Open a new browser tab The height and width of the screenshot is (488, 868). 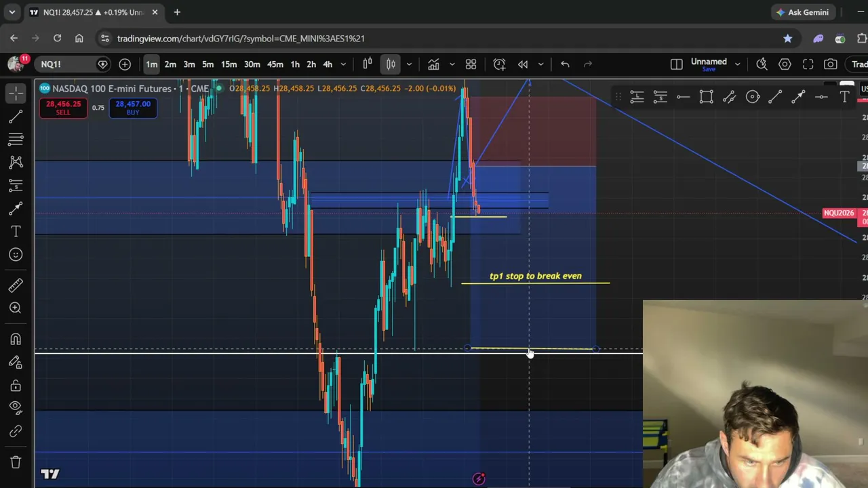(177, 12)
